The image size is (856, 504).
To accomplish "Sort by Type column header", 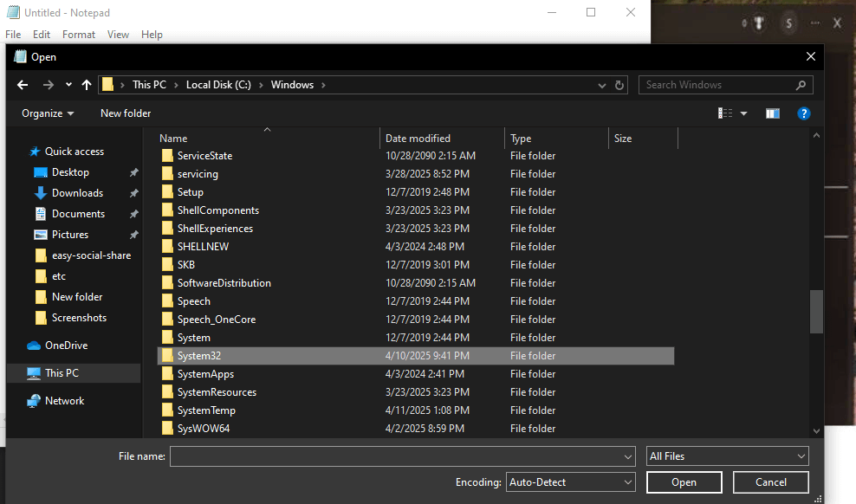I will pyautogui.click(x=521, y=138).
